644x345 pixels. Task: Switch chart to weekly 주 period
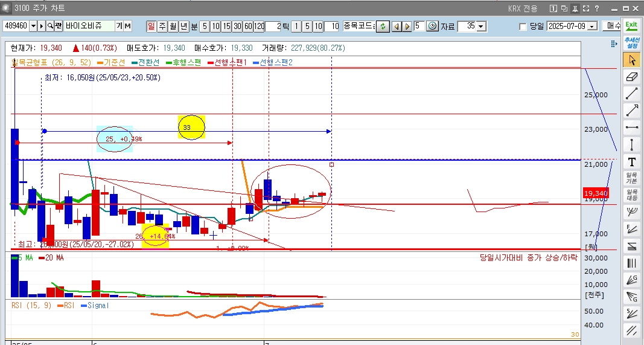[x=162, y=26]
